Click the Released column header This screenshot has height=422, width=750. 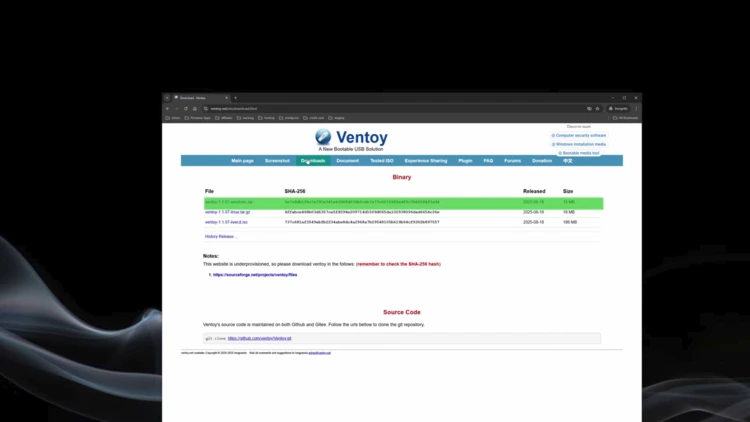[534, 191]
